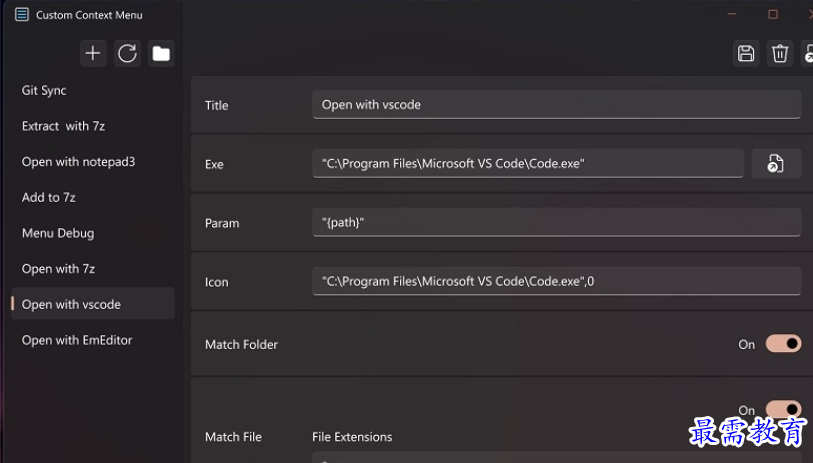Click the Param input containing {path}
This screenshot has width=813, height=463.
click(x=556, y=222)
